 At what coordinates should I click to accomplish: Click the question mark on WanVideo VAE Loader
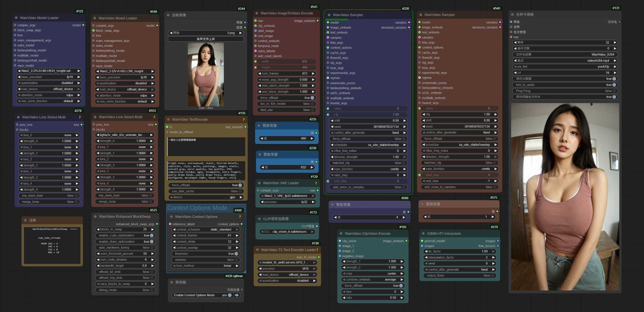[316, 183]
